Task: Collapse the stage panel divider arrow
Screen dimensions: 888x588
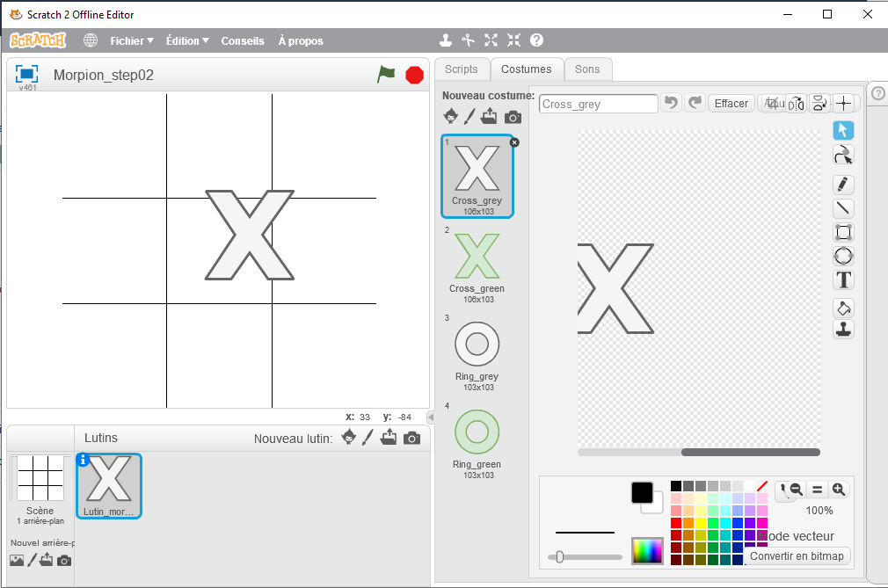Action: tap(431, 417)
